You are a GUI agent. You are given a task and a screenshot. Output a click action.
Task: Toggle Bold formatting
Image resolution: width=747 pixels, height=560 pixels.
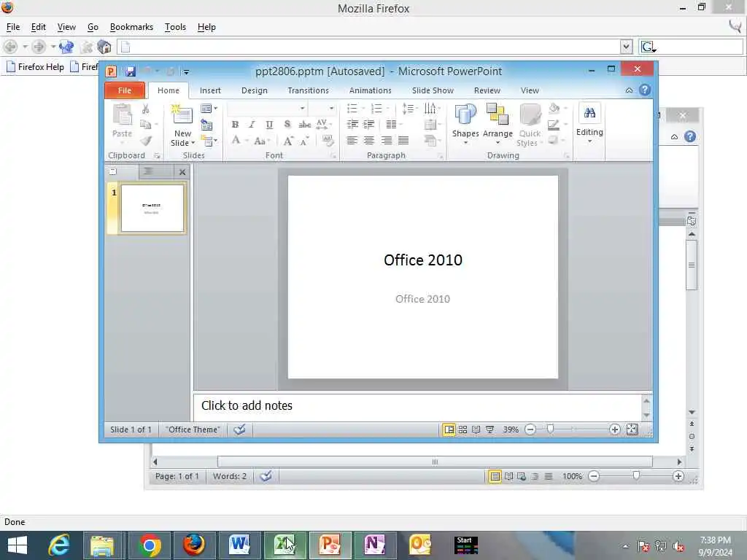pyautogui.click(x=235, y=125)
